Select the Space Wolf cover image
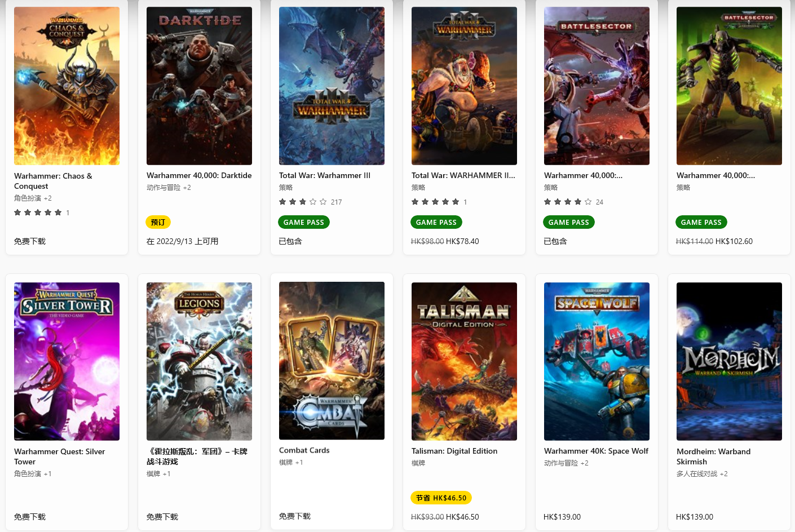 tap(597, 361)
